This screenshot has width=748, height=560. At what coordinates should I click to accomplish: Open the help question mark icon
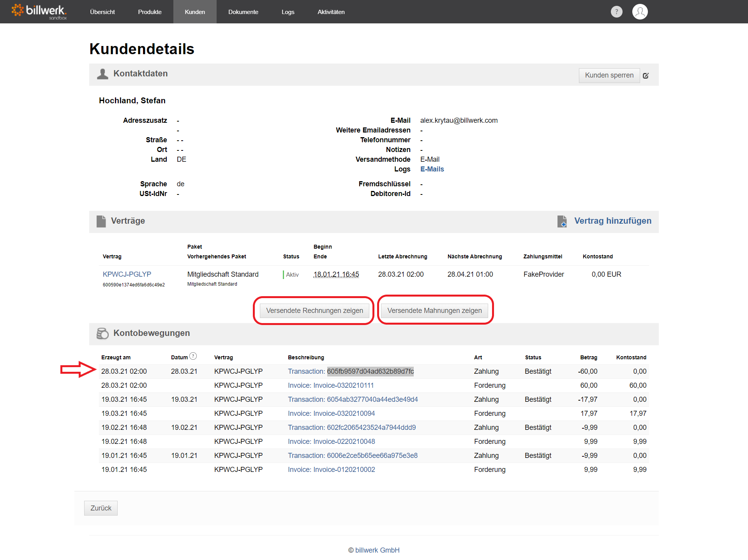616,12
